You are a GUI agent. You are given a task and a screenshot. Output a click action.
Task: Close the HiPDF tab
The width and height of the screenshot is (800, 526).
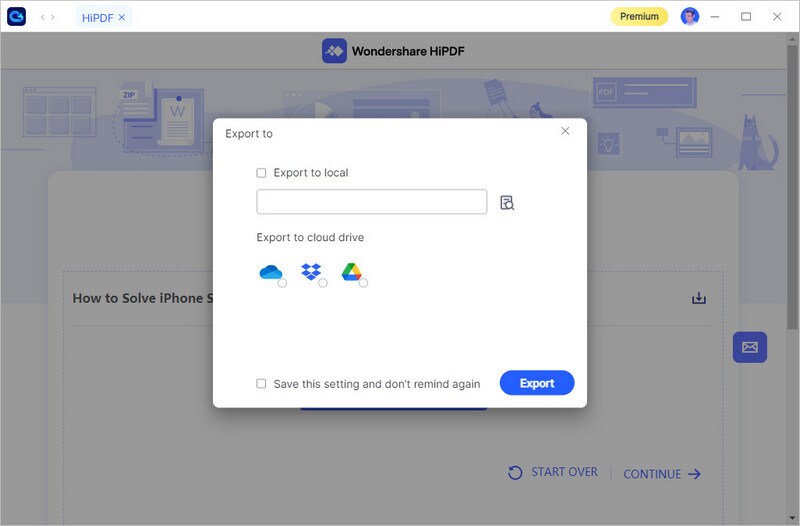pos(121,17)
